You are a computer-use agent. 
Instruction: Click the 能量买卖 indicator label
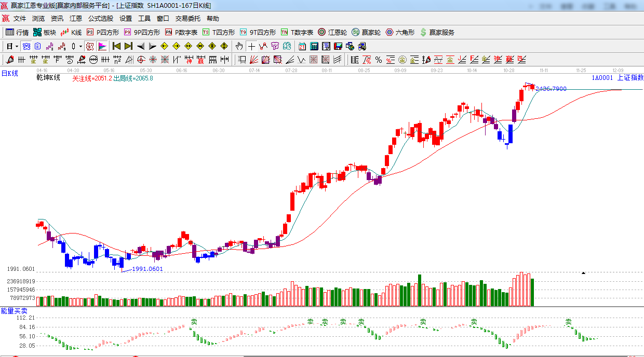[x=14, y=311]
